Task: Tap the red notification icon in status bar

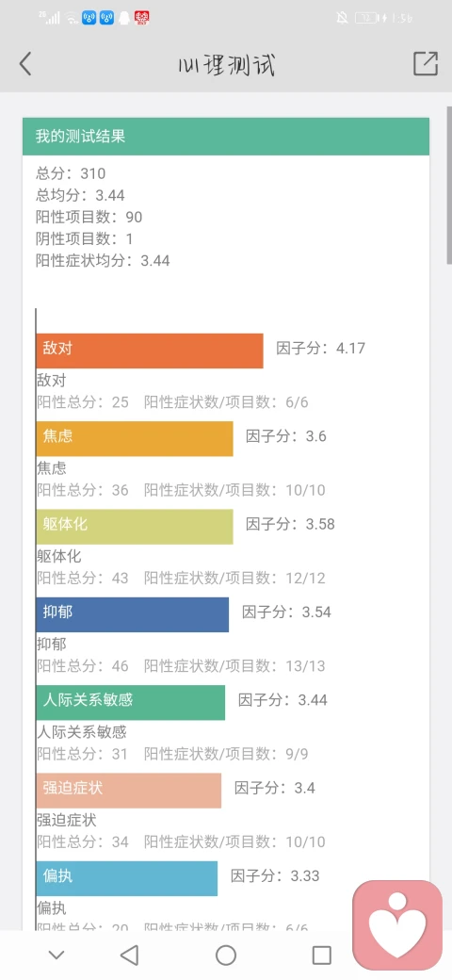Action: (141, 18)
